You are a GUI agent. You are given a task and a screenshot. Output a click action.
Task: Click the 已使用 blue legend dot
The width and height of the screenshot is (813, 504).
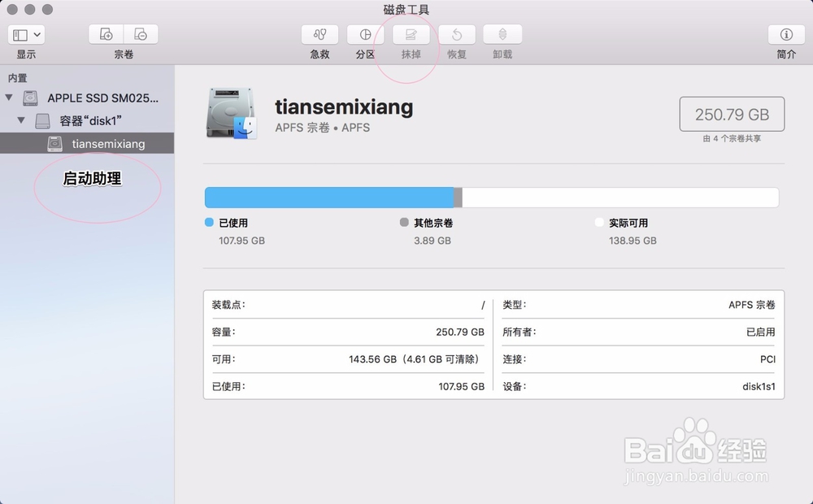coord(209,222)
